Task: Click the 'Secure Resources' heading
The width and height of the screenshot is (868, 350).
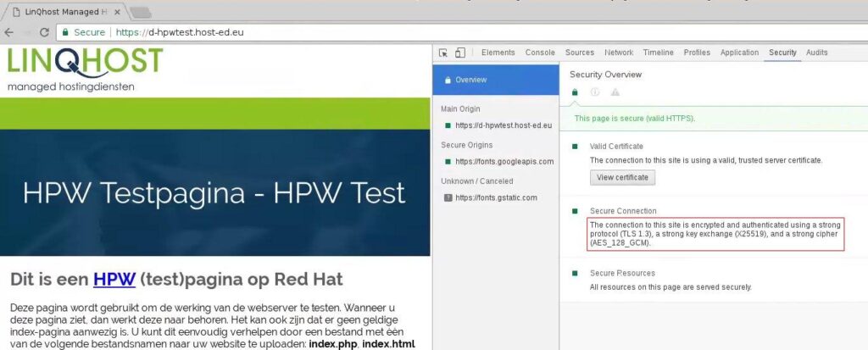Action: [622, 273]
